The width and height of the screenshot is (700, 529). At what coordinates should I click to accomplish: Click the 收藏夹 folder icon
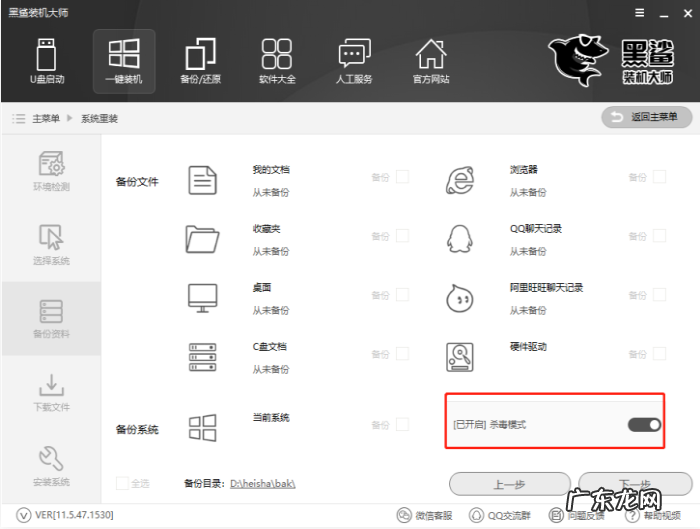pos(202,239)
